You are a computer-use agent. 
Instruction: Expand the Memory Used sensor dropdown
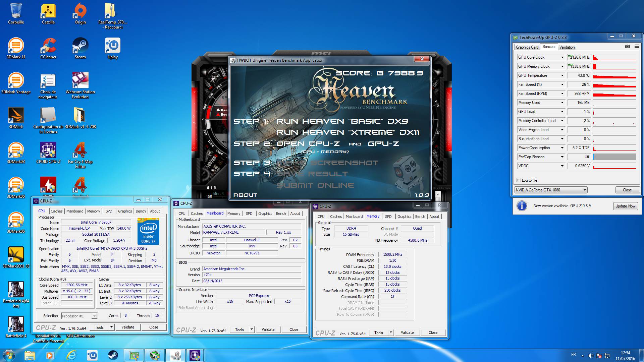562,103
